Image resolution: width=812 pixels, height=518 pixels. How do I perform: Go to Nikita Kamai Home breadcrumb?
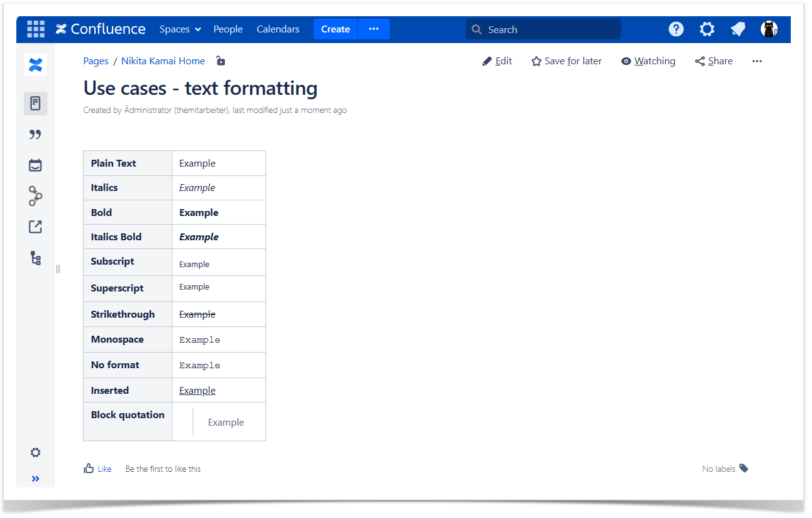tap(163, 61)
